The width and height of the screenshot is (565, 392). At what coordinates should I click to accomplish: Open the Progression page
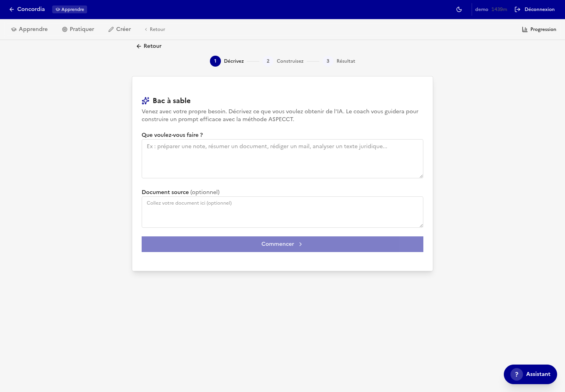point(539,29)
